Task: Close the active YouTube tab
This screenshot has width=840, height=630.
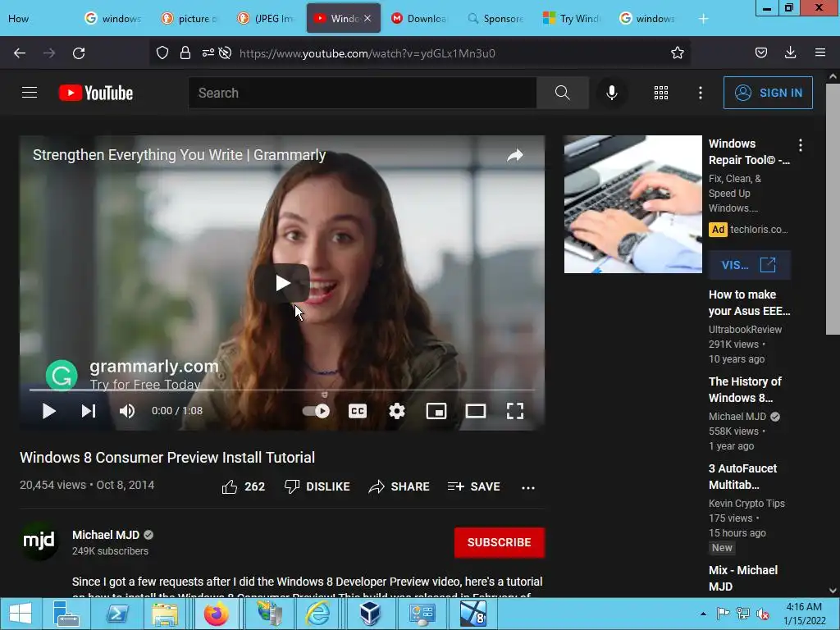Action: [x=367, y=18]
